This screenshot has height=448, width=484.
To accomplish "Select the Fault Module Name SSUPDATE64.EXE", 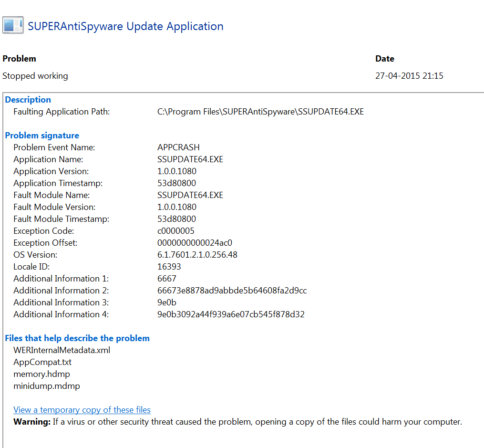I will (x=190, y=195).
